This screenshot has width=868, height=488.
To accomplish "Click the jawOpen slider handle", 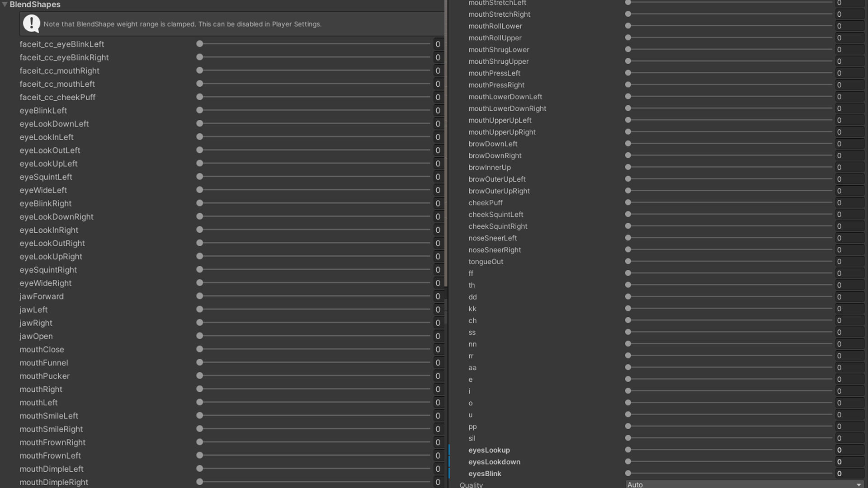I will (200, 336).
